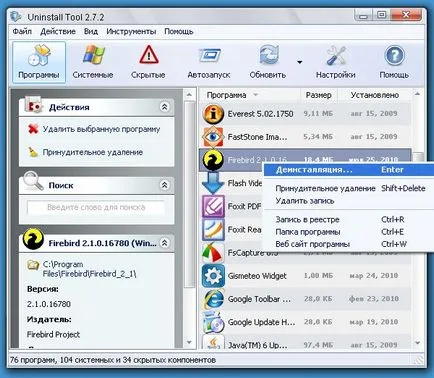Click the Java(TM) 6 Update icon
Image resolution: width=434 pixels, height=378 pixels.
click(213, 342)
